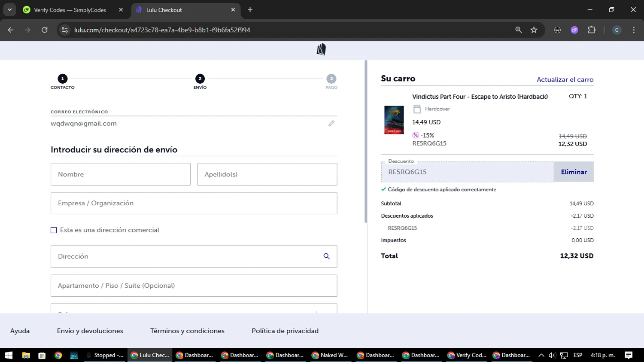Click the Vindictus book cover thumbnail
644x362 pixels.
pyautogui.click(x=394, y=120)
